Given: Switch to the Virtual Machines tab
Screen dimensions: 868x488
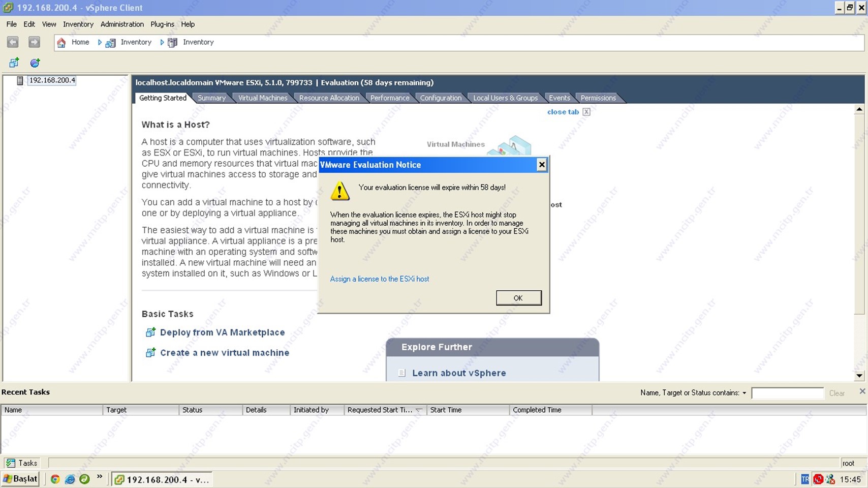Looking at the screenshot, I should pyautogui.click(x=263, y=98).
